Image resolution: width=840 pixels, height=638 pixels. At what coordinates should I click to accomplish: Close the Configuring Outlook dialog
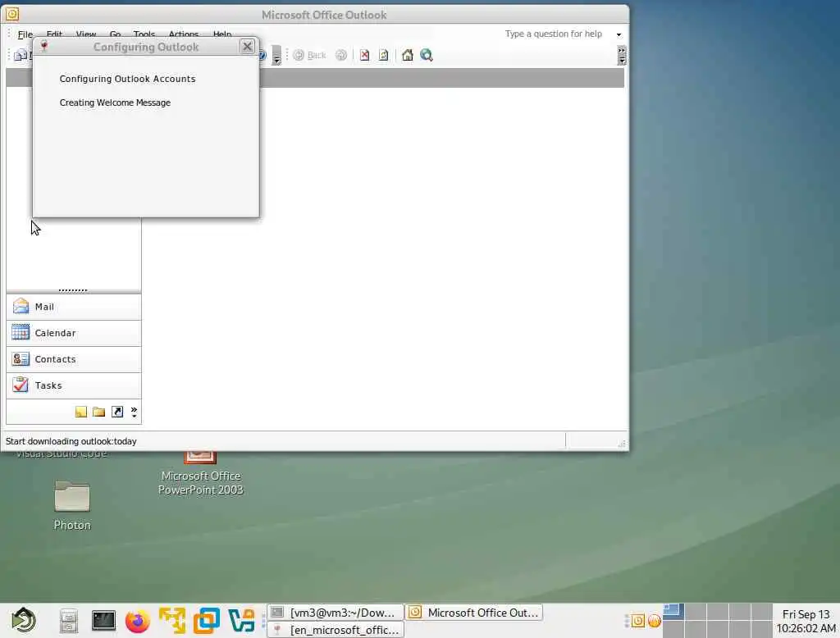point(247,47)
